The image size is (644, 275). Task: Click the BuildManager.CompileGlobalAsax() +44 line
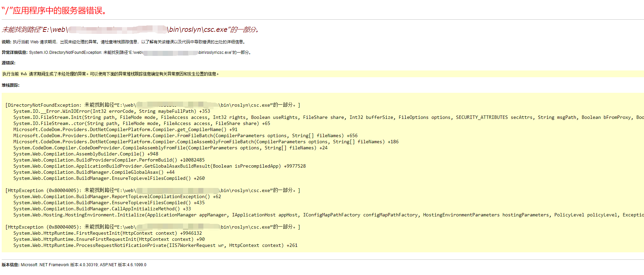94,172
